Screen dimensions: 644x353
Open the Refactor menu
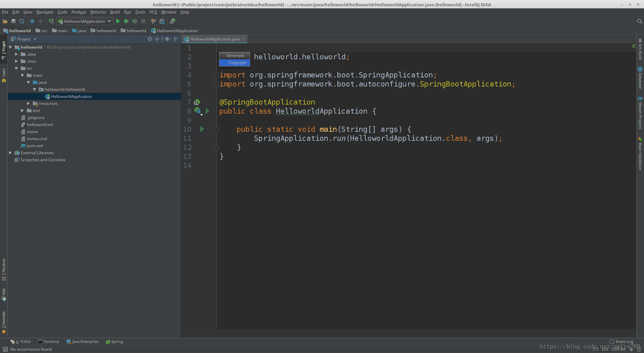[x=98, y=12]
